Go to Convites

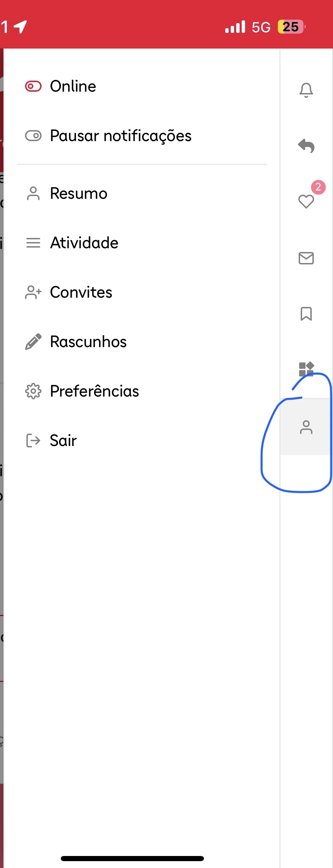coord(142,292)
